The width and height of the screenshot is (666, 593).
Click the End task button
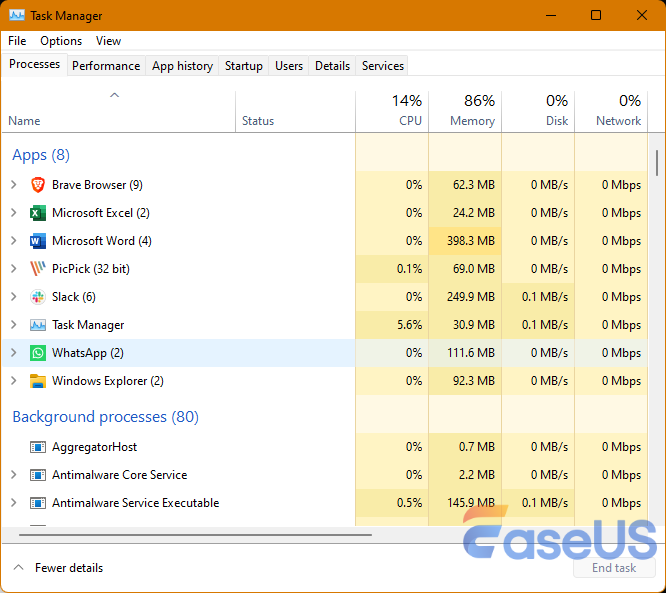point(614,568)
